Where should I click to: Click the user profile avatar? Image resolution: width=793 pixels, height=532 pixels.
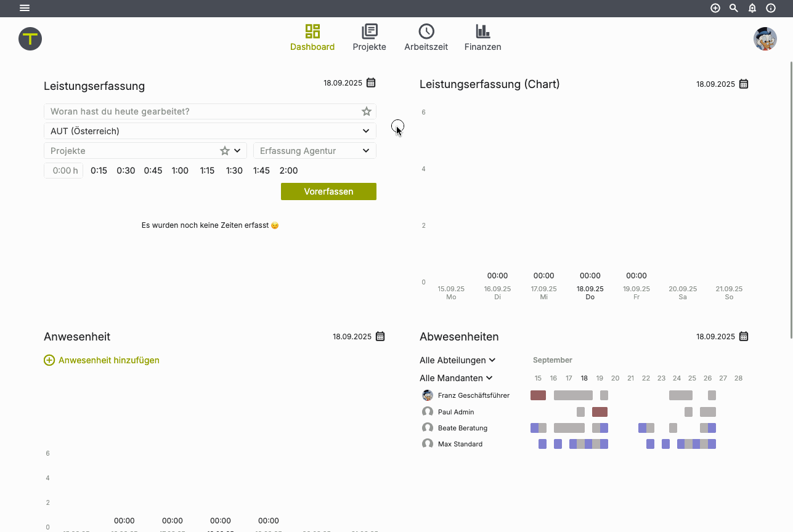click(x=765, y=39)
